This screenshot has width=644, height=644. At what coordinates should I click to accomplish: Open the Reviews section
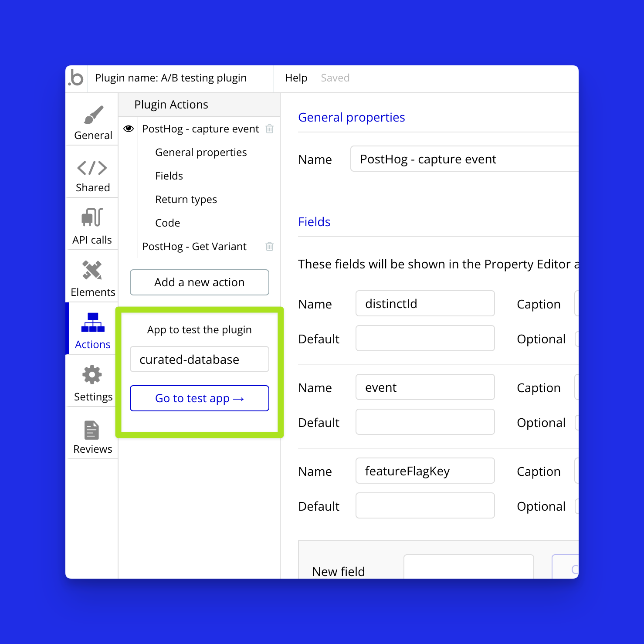pyautogui.click(x=92, y=437)
